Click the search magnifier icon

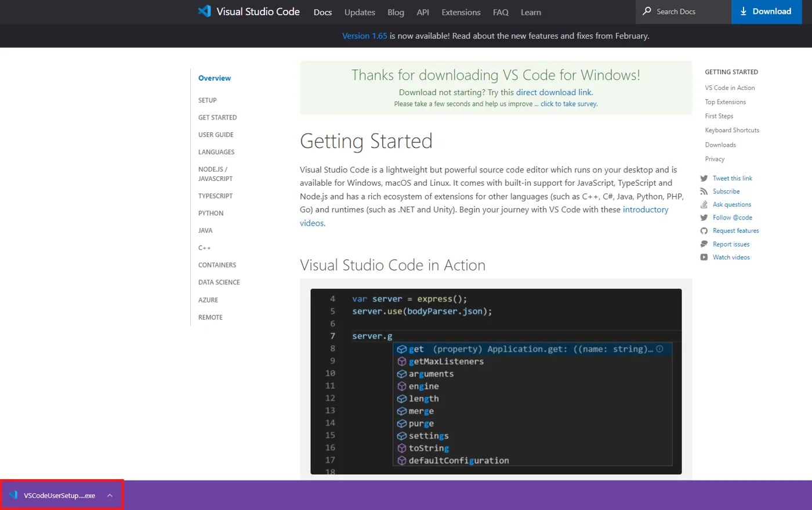coord(647,11)
